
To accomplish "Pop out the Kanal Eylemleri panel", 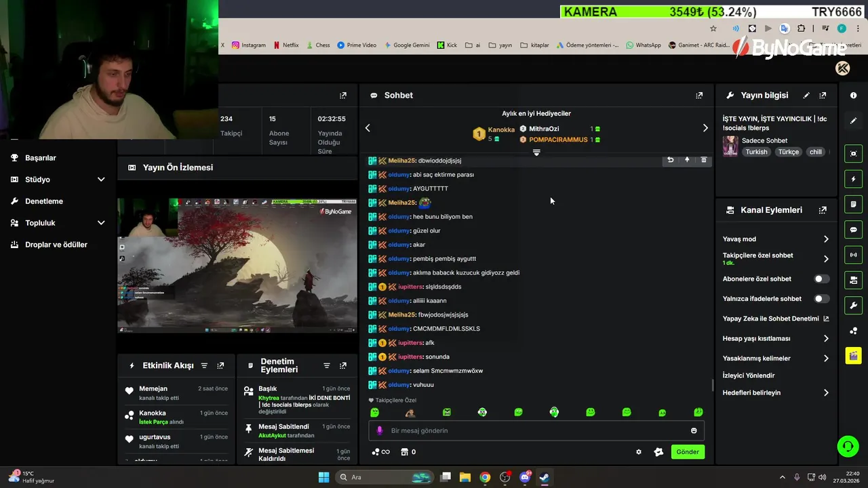I will 823,210.
